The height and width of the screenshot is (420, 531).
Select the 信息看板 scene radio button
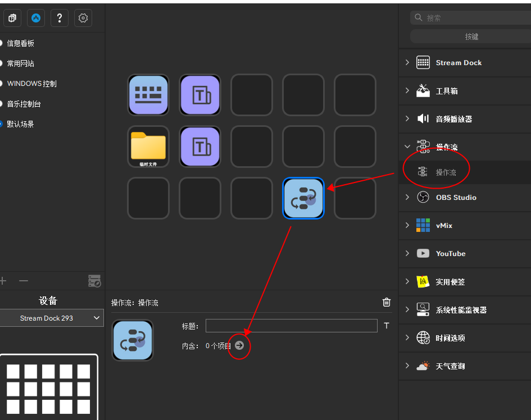[x=1, y=43]
